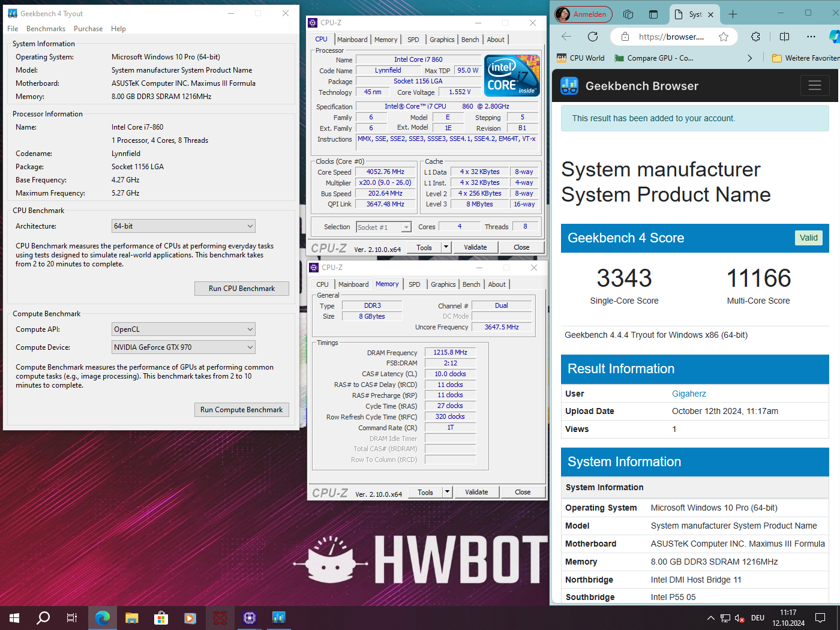Open Gigaherz user profile link
840x630 pixels.
tap(689, 394)
